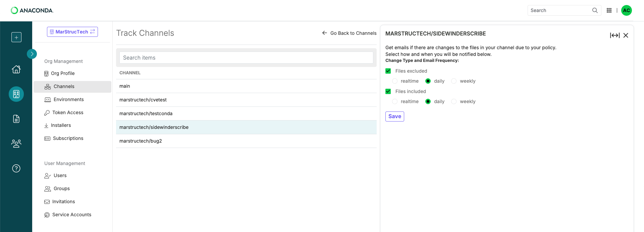The width and height of the screenshot is (644, 232).
Task: Go to Home icon in sidebar
Action: (16, 69)
